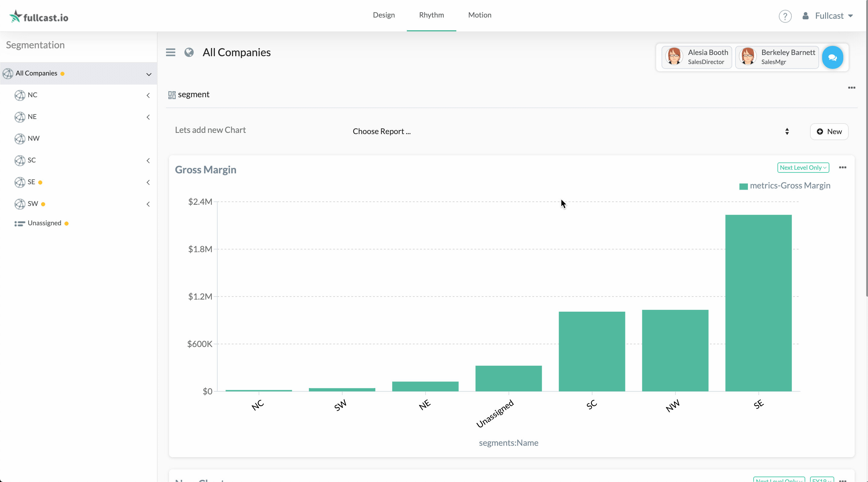Open the Gross Margin chart options ellipsis
Viewport: 868px width, 482px height.
[x=842, y=168]
